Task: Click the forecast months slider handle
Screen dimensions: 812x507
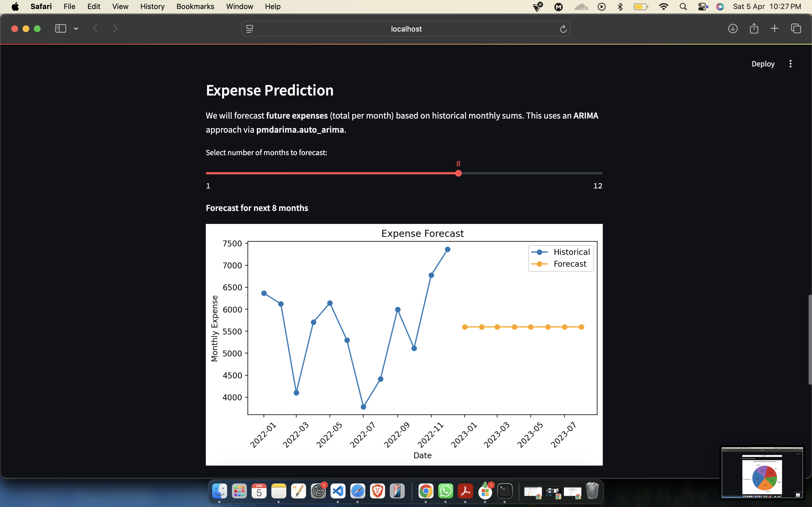Action: (458, 173)
